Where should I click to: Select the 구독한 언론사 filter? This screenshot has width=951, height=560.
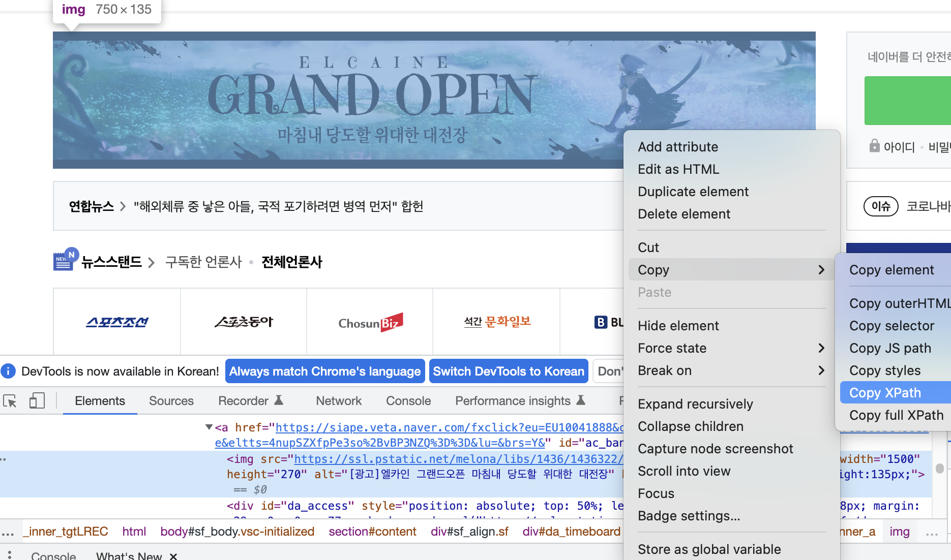click(203, 262)
